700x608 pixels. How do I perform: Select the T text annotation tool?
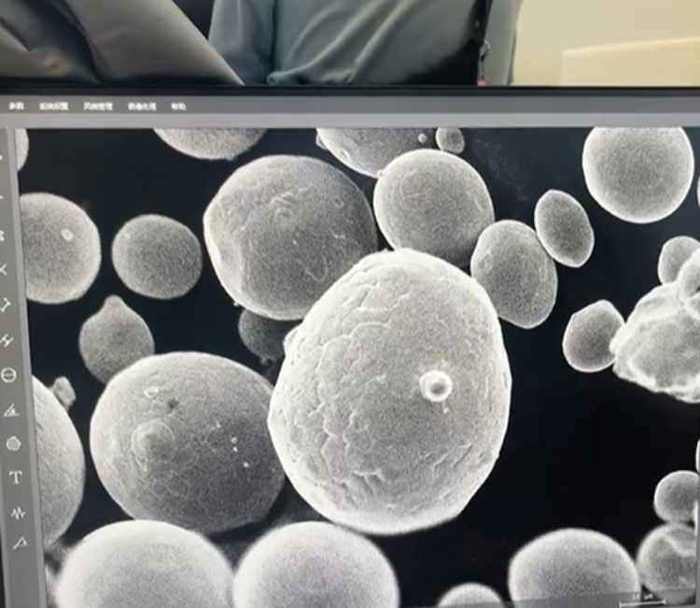(x=16, y=477)
